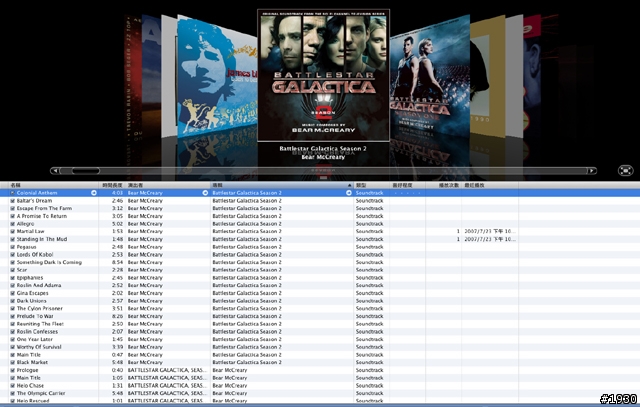The image size is (640, 407).
Task: Click Bear McCreary artist in the Pegasus row
Action: tap(145, 247)
